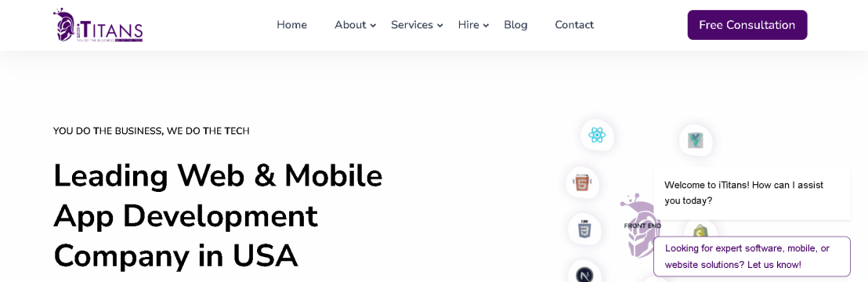This screenshot has height=282, width=868.
Task: Click the Vue.js icon bubble
Action: (x=696, y=140)
